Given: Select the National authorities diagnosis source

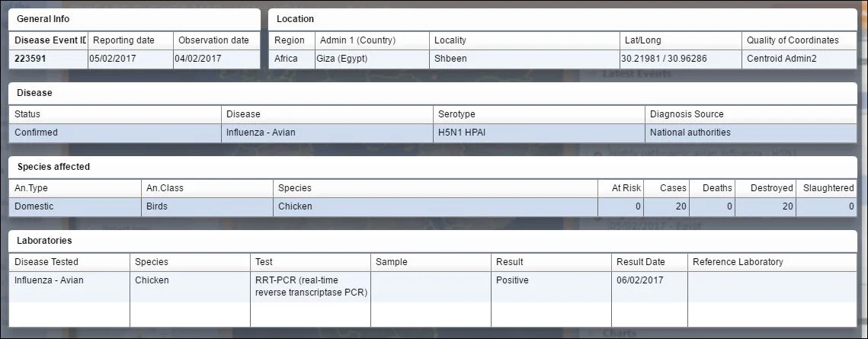Looking at the screenshot, I should [751, 133].
